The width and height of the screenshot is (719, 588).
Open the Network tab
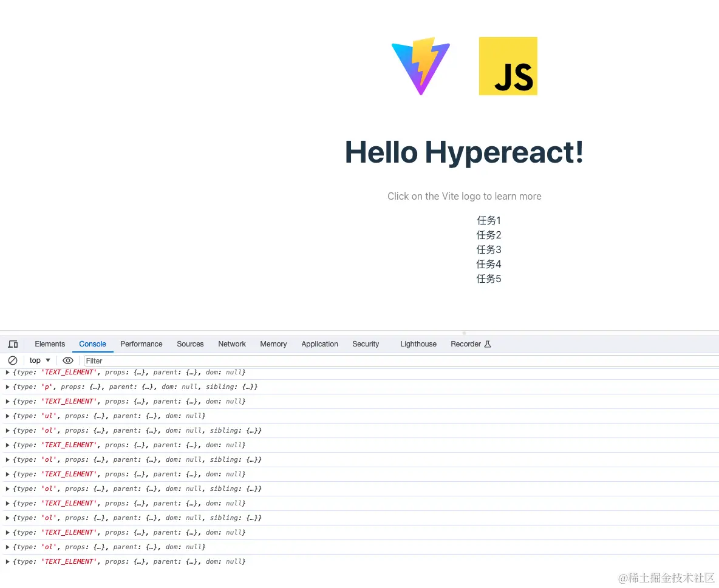click(232, 343)
